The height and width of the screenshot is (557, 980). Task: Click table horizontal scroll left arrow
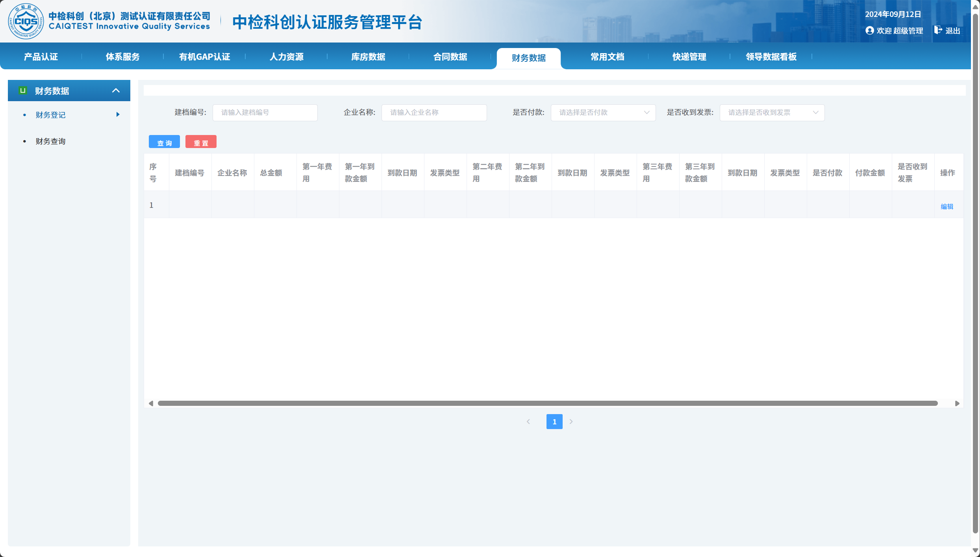click(151, 403)
